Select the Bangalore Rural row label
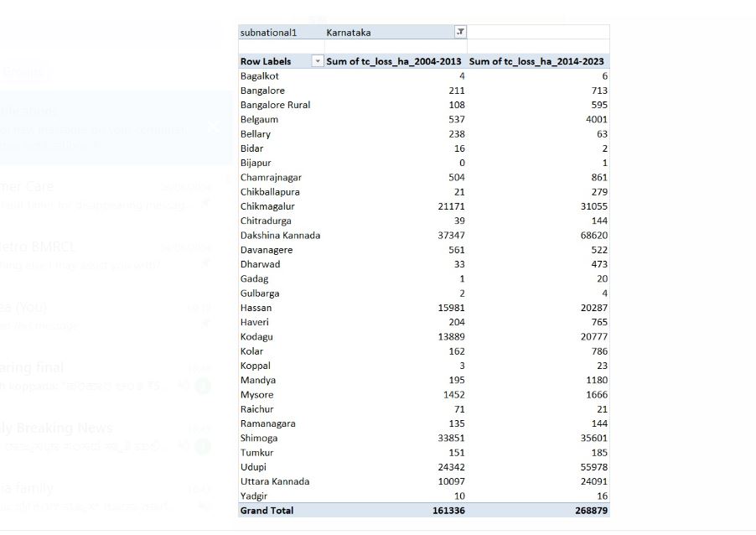The width and height of the screenshot is (756, 535). coord(275,105)
